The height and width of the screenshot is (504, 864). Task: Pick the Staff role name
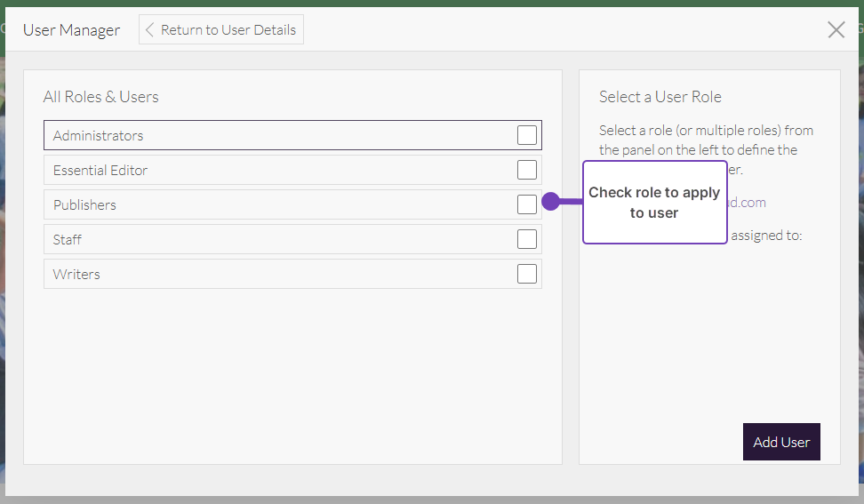(x=68, y=240)
